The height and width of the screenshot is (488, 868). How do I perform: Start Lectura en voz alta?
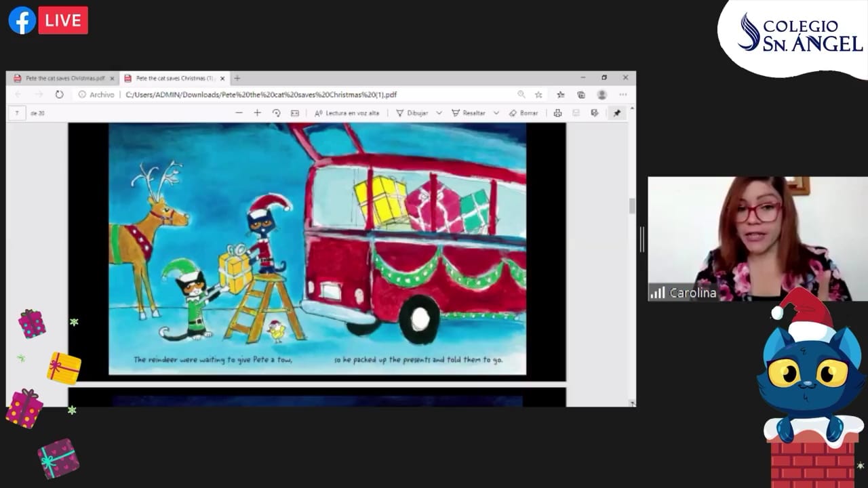point(347,113)
